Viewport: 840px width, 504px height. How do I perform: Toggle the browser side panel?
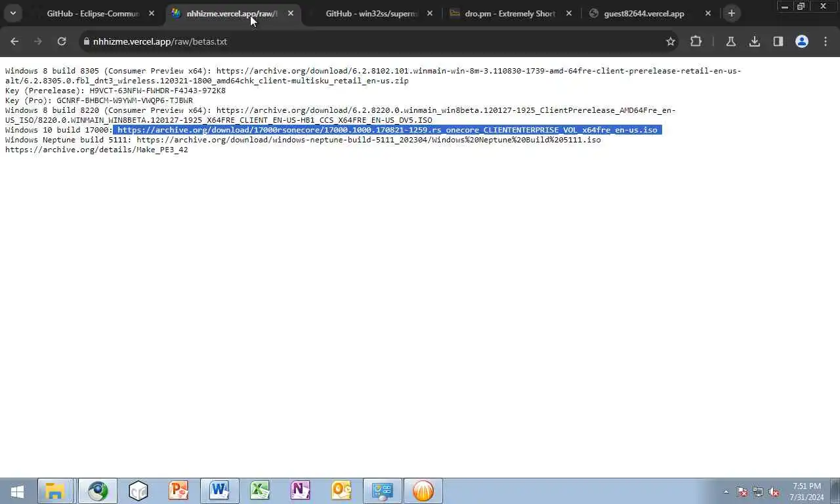778,41
